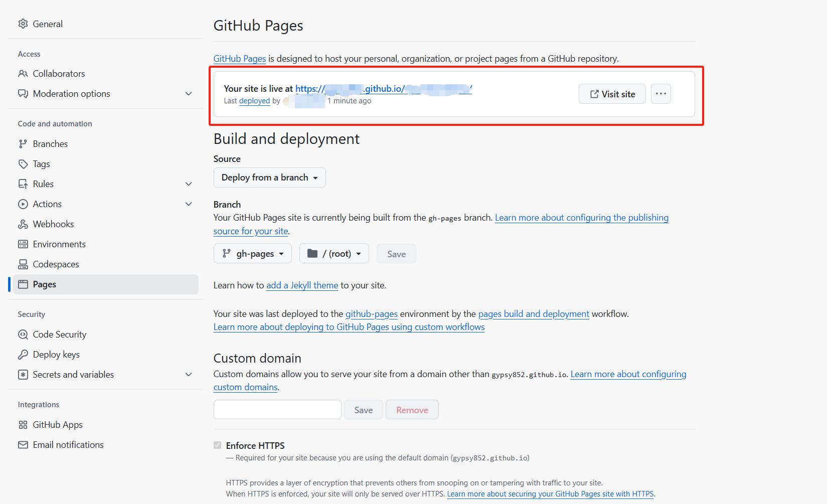Click Save next to custom domain field
Image resolution: width=827 pixels, height=504 pixels.
[x=364, y=410]
